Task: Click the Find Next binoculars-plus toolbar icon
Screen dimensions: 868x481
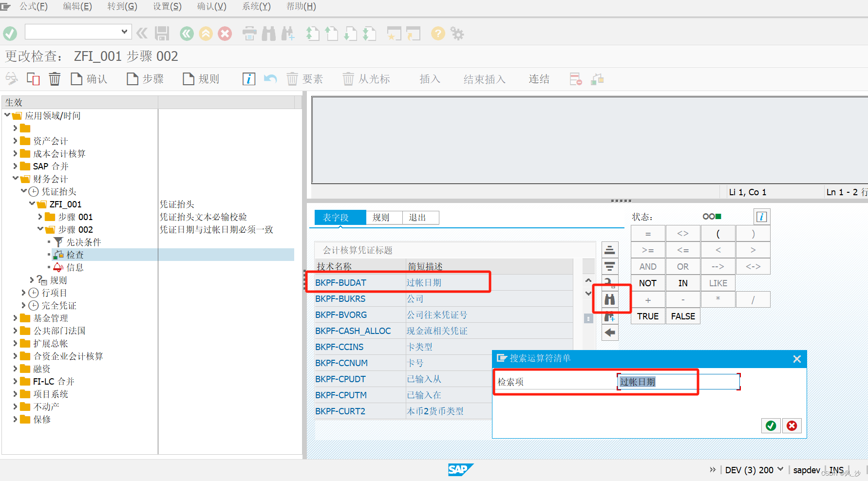Action: [288, 34]
